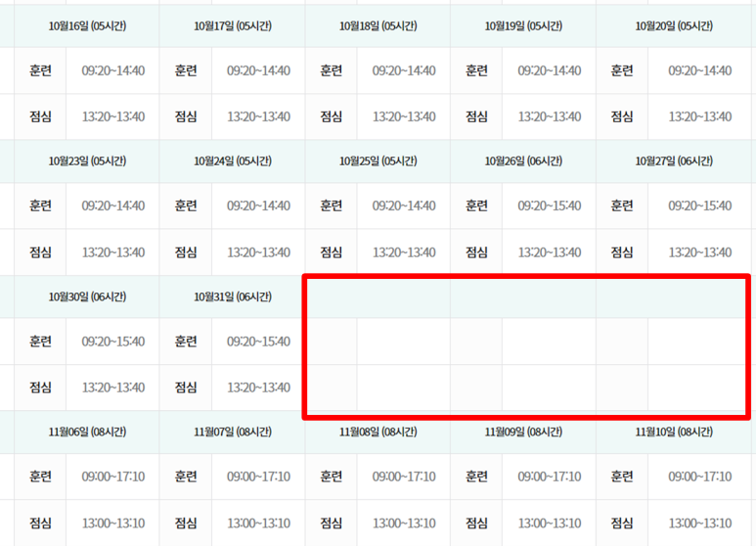
Task: Click the 10월30일 (06시간) date header
Action: click(87, 296)
